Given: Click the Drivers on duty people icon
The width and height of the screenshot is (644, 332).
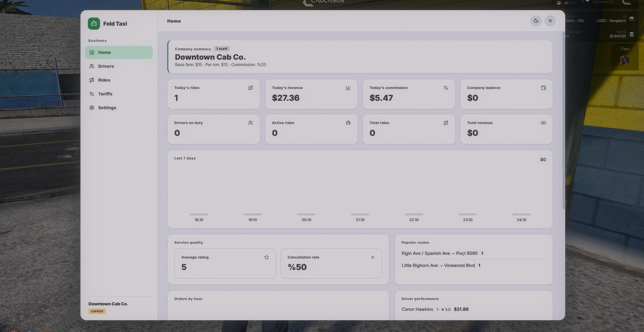Looking at the screenshot, I should click(250, 123).
